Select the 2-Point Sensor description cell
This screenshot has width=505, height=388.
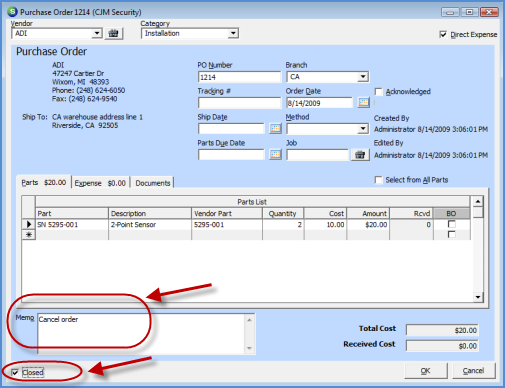coord(150,225)
